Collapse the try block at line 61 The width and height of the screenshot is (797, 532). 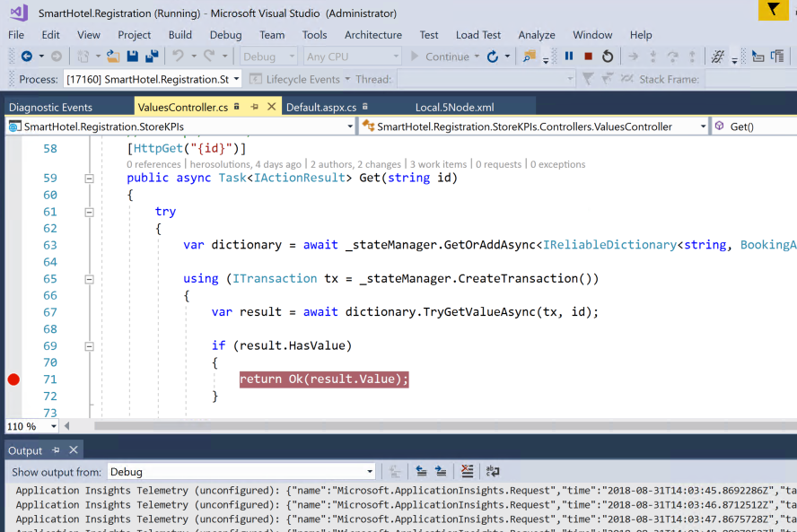pyautogui.click(x=89, y=212)
